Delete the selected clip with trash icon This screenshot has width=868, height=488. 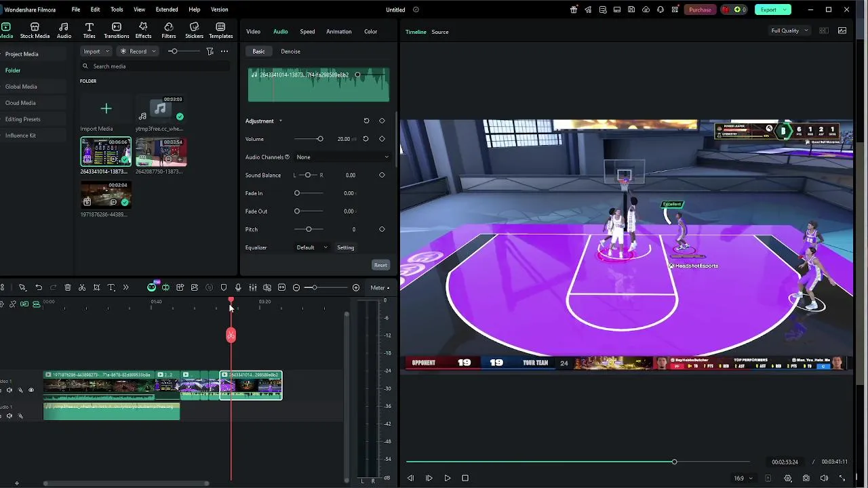click(68, 287)
